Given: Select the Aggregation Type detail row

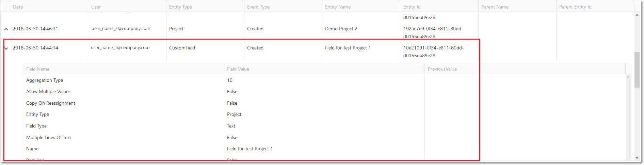Looking at the screenshot, I should point(324,80).
